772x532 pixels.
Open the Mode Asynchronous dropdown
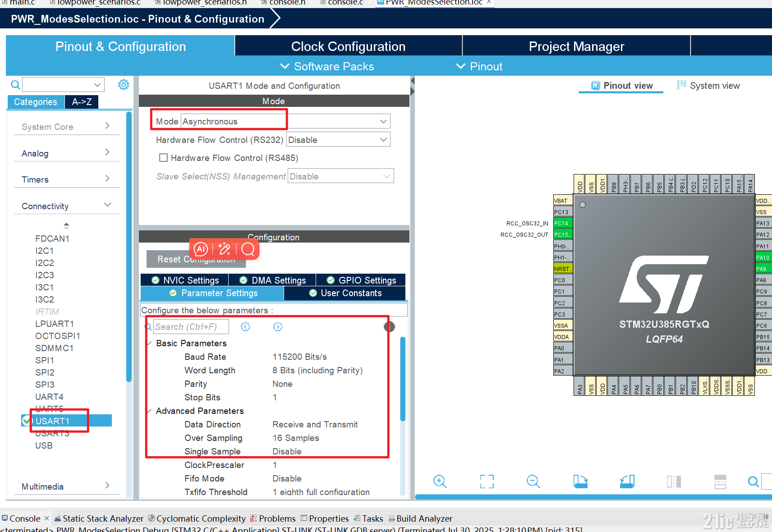285,121
